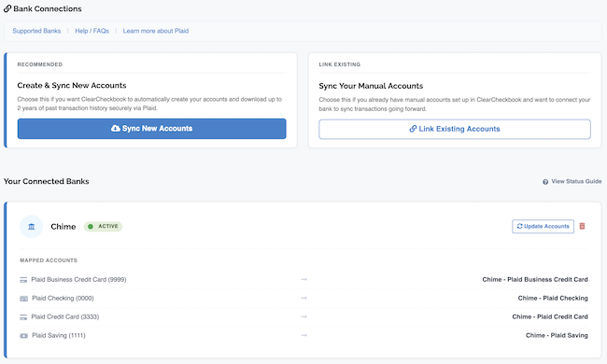The image size is (607, 364).
Task: Click the RECOMMENDED label
Action: [x=39, y=64]
